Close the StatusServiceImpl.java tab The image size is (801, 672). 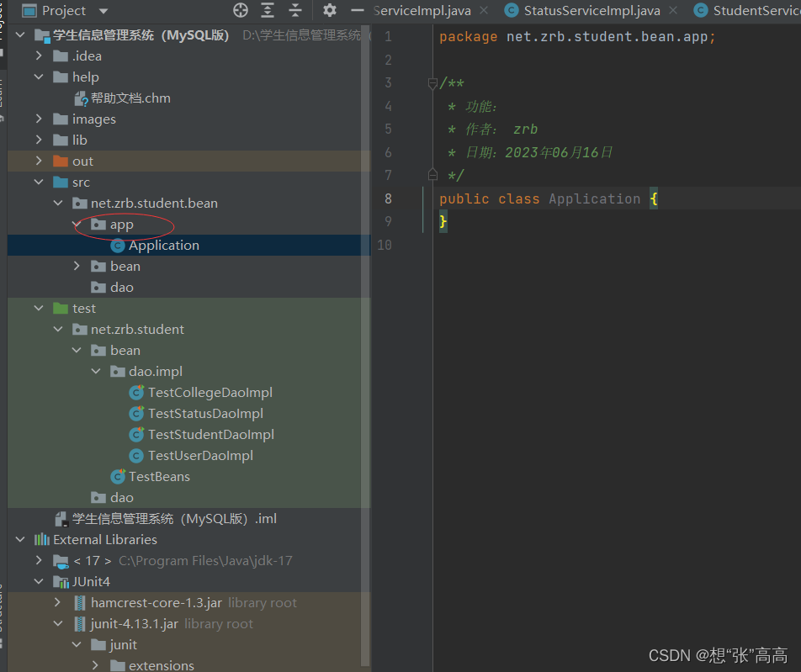[673, 10]
